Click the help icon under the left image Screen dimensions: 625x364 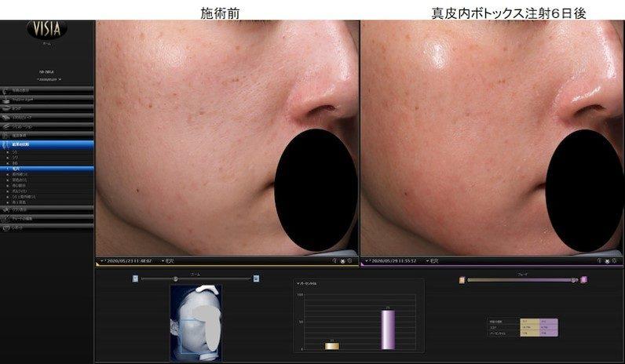[335, 260]
